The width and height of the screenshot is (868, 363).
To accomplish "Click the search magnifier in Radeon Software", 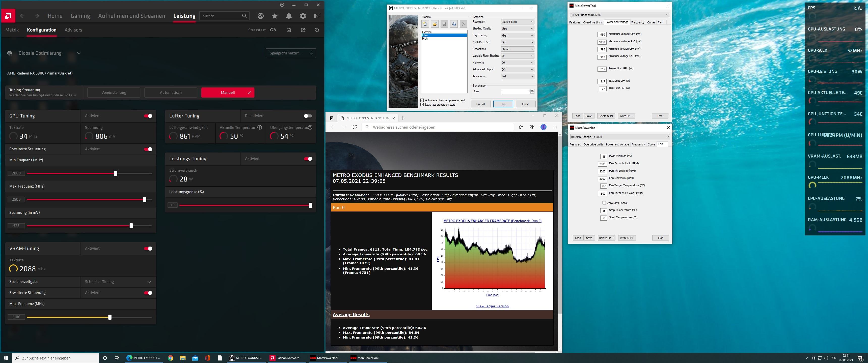I will pos(244,16).
